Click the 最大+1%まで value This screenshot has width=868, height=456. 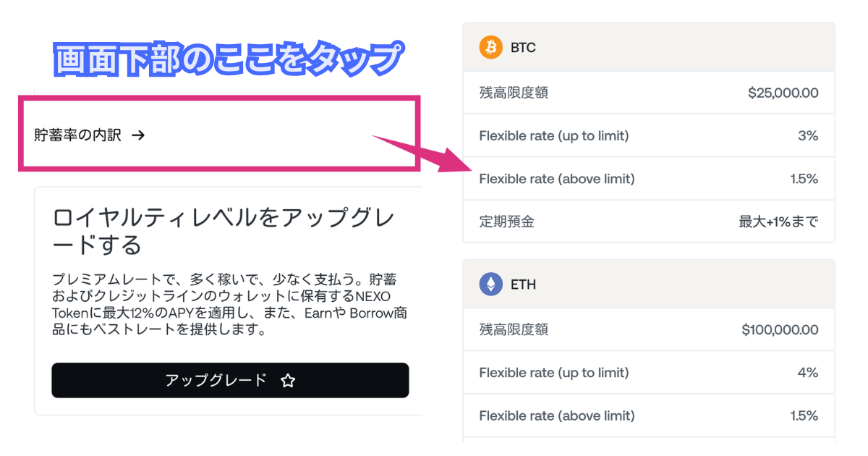pos(778,221)
